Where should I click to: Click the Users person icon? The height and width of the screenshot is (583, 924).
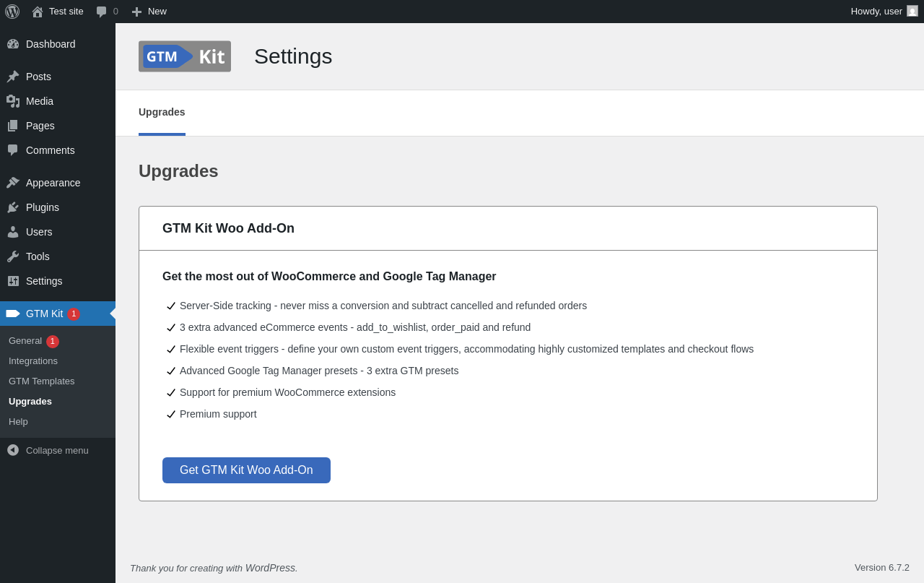(x=13, y=232)
